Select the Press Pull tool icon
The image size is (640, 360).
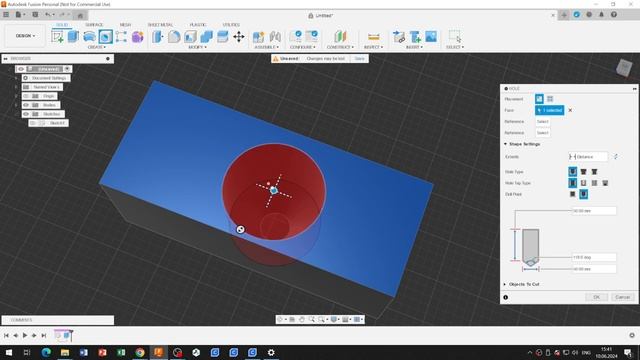[x=158, y=37]
